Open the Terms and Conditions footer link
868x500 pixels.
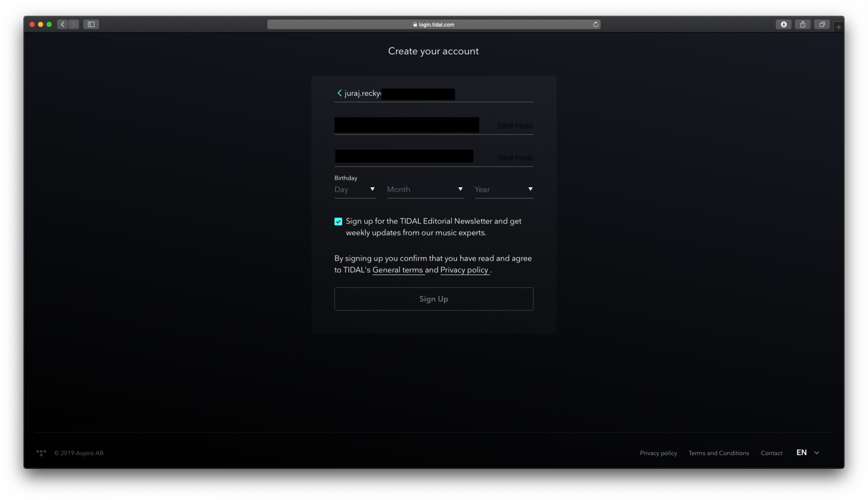719,453
